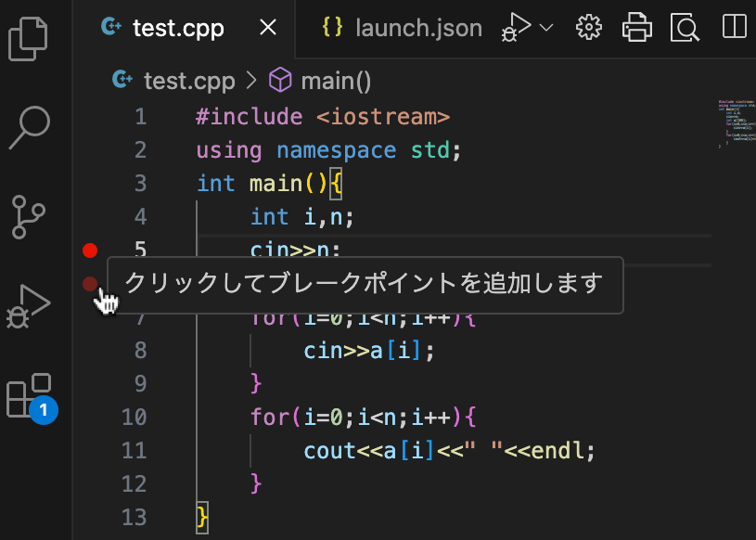Close the test.cpp tab
Image resolution: width=756 pixels, height=540 pixels.
click(x=268, y=28)
